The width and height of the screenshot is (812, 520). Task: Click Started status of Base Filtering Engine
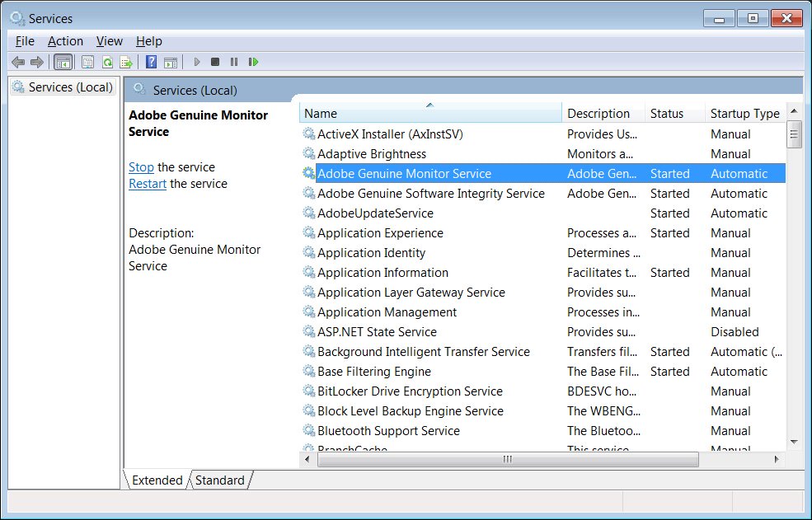[x=669, y=372]
